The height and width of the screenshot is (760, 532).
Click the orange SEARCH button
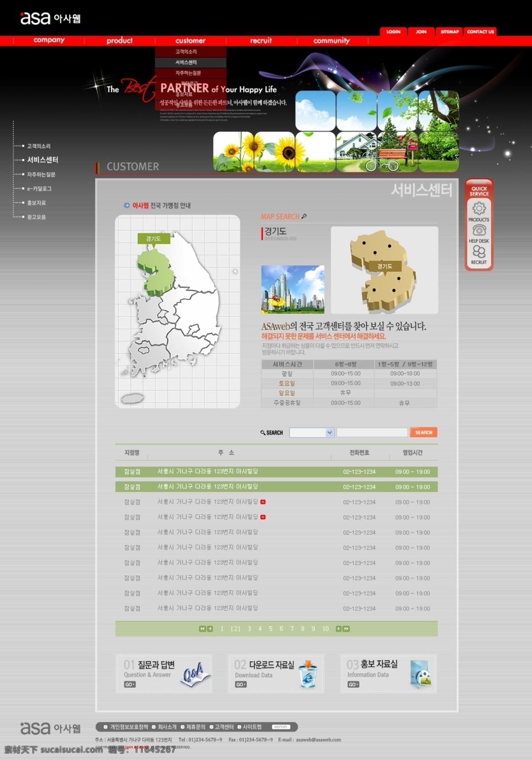[x=423, y=432]
